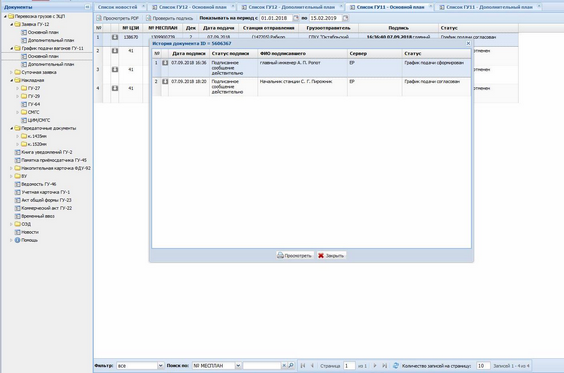This screenshot has height=373, width=564.
Task: Expand the ГУ-27 folder
Action: [x=18, y=88]
